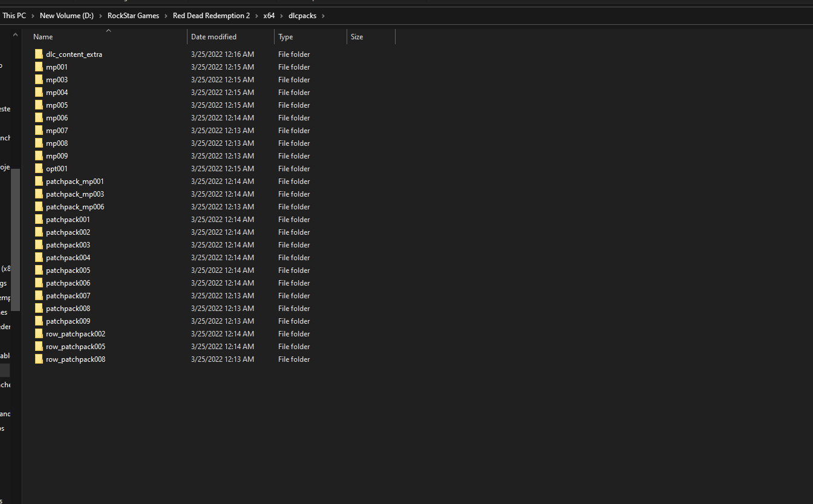
Task: Click the patchpack_mp001 folder icon
Action: pyautogui.click(x=39, y=182)
